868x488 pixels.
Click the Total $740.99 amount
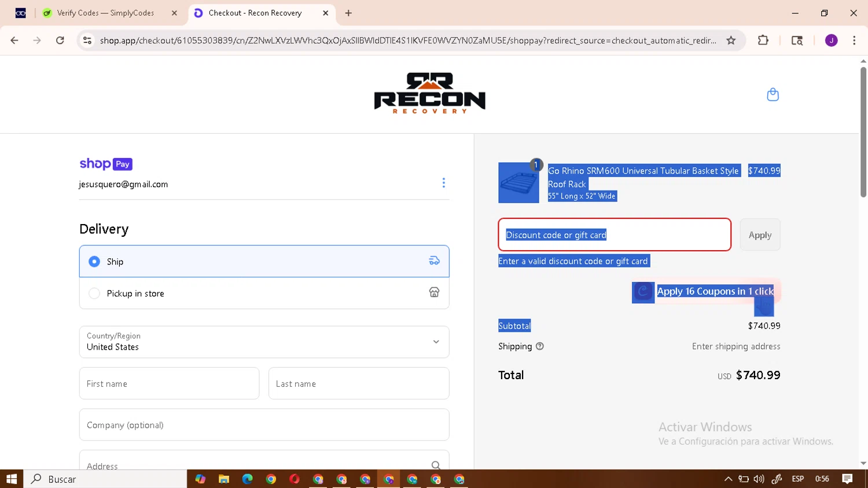[x=758, y=375]
